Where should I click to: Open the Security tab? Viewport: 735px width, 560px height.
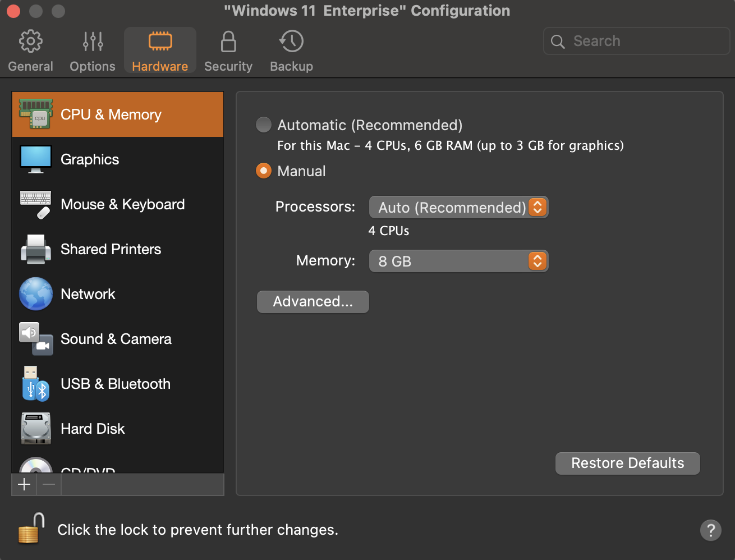point(228,51)
